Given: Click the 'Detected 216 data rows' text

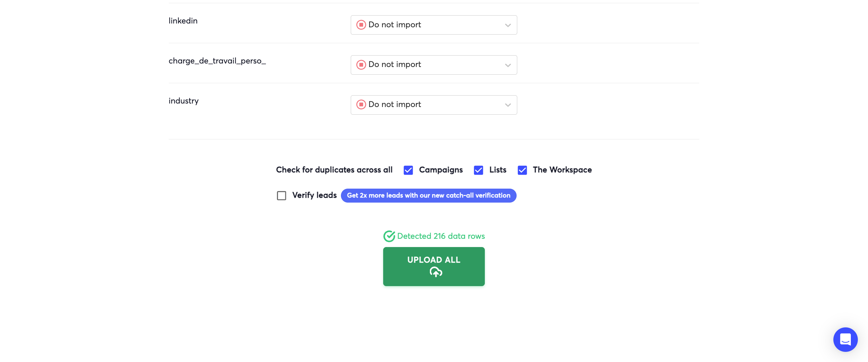Looking at the screenshot, I should click(441, 236).
